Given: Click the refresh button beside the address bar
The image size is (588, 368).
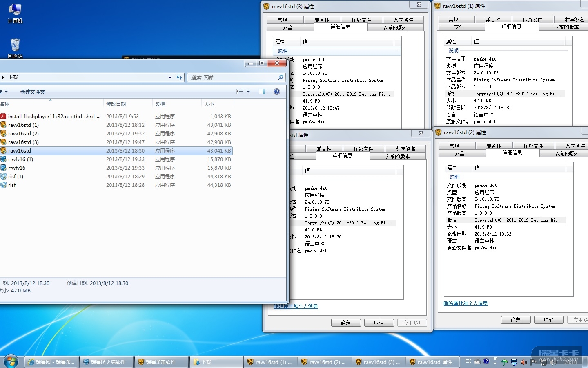Looking at the screenshot, I should coord(179,77).
